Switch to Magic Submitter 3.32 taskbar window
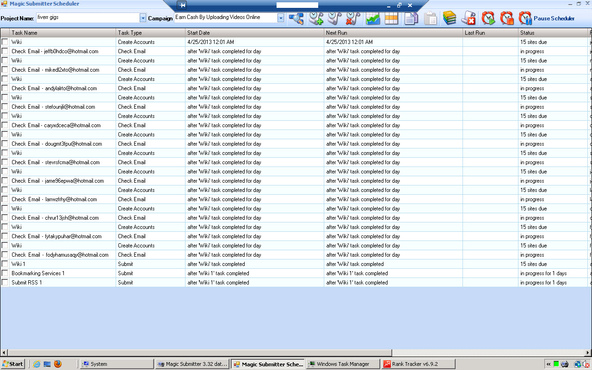Screen dimensions: 592x370 tap(193, 364)
